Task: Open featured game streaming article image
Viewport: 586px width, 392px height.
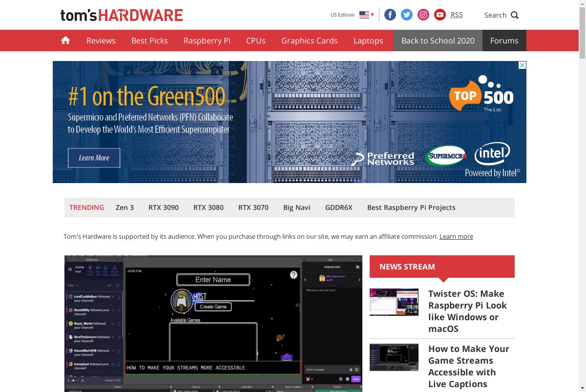Action: pyautogui.click(x=213, y=324)
